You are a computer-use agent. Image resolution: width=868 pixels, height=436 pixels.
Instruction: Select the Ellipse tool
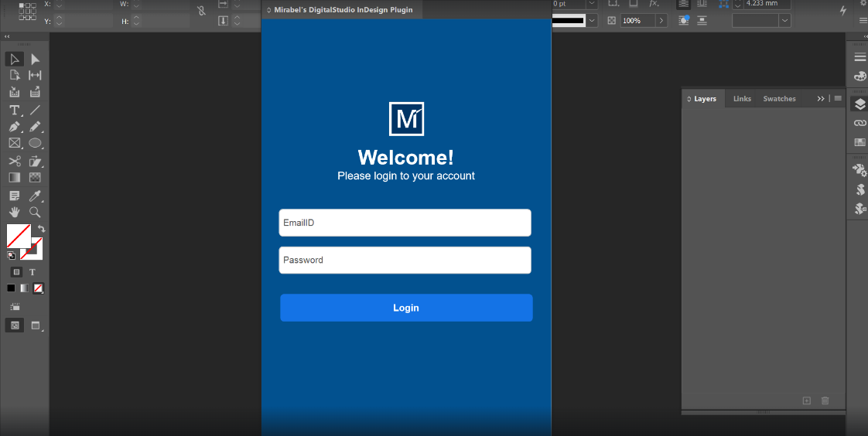pyautogui.click(x=35, y=143)
